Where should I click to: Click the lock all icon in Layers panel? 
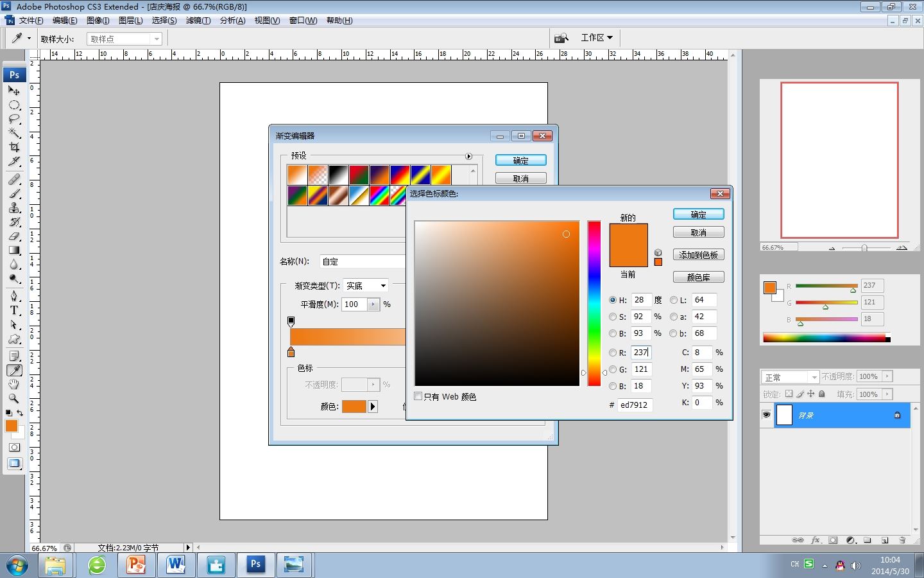(821, 394)
